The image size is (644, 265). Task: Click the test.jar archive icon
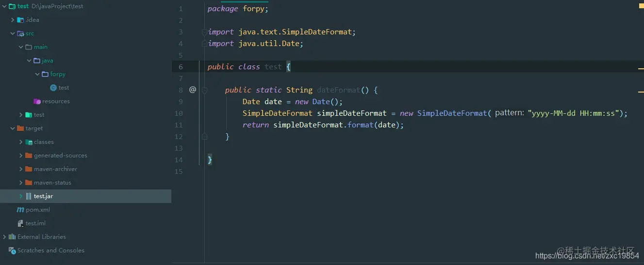click(29, 196)
